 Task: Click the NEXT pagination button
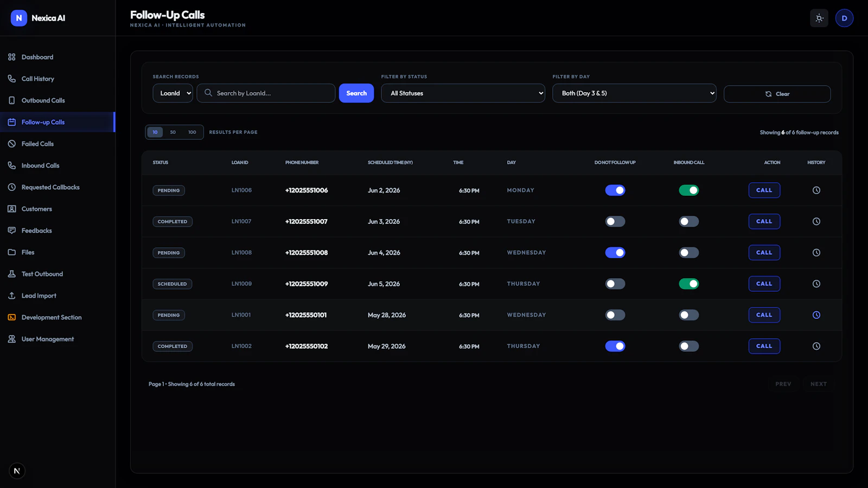(x=819, y=384)
